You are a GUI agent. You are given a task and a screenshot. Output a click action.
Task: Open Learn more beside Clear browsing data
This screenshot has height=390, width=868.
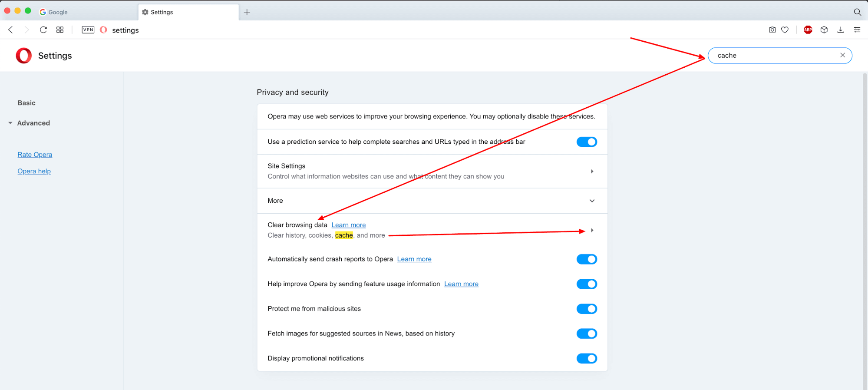coord(349,225)
